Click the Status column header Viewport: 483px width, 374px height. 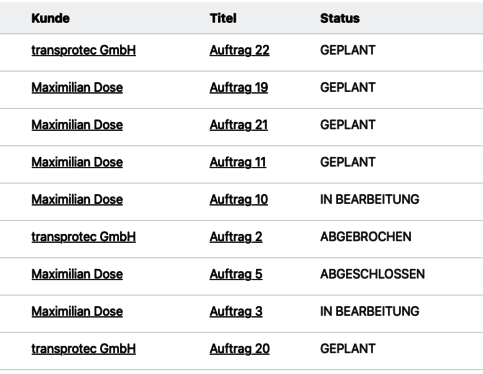tap(340, 18)
